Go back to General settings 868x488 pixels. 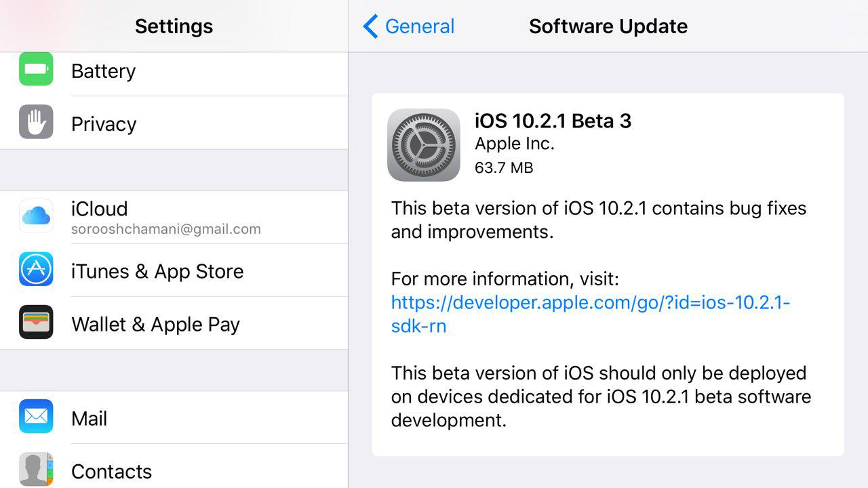pyautogui.click(x=409, y=26)
